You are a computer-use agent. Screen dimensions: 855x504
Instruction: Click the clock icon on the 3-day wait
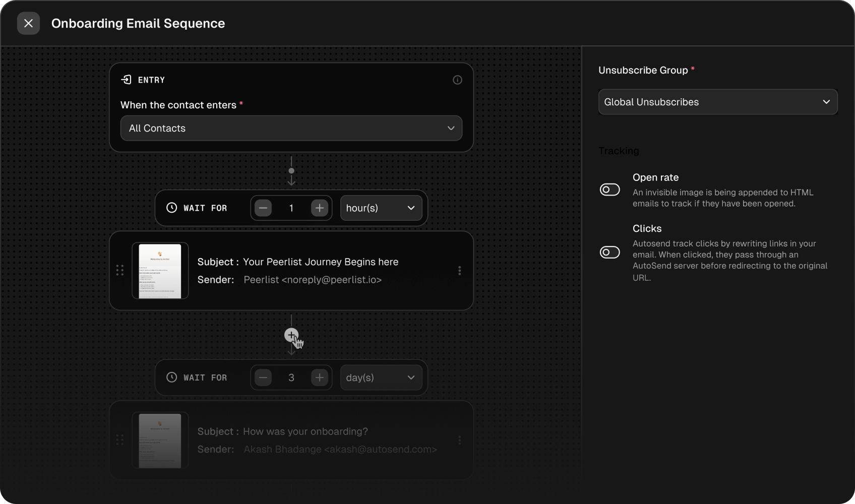[172, 377]
